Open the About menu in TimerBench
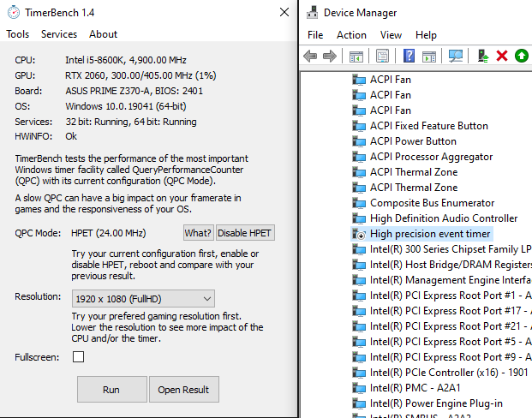 [x=103, y=34]
